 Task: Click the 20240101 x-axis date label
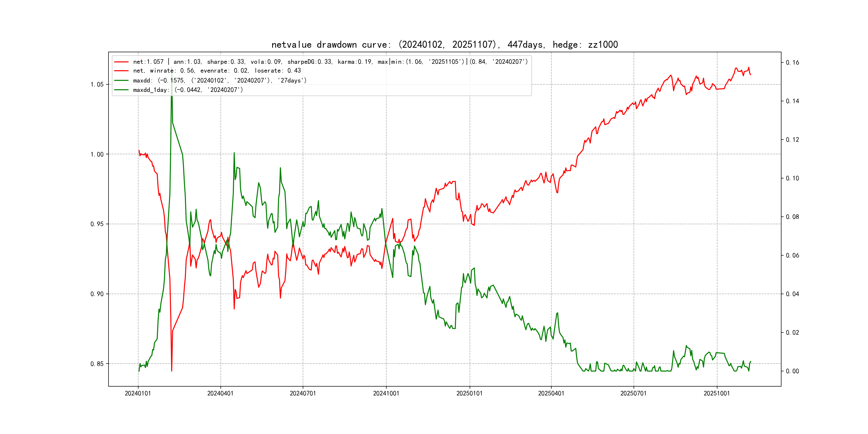tap(138, 393)
